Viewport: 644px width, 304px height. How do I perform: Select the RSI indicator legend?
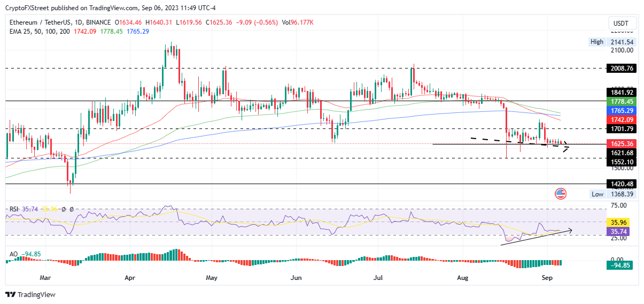click(x=14, y=209)
